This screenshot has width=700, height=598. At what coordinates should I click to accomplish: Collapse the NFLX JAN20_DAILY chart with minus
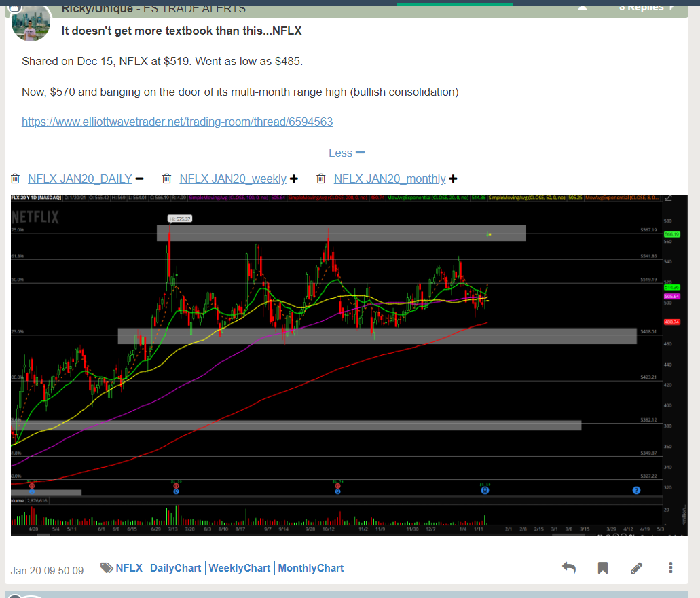(x=140, y=179)
